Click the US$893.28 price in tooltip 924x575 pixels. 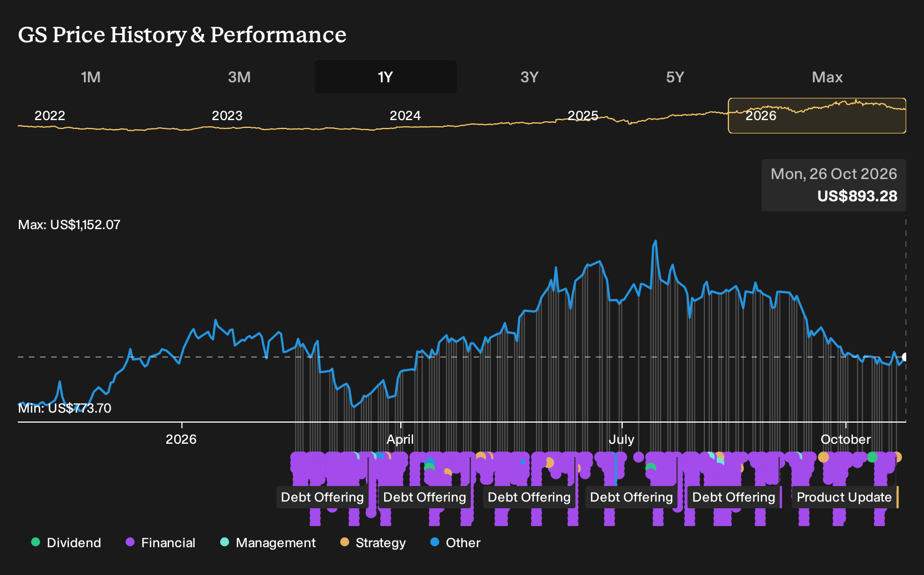pyautogui.click(x=857, y=196)
